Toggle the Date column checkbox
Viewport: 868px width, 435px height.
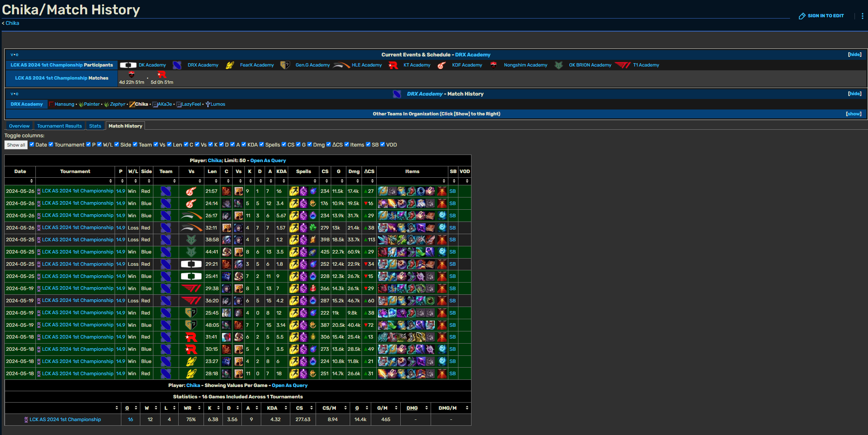coord(32,144)
